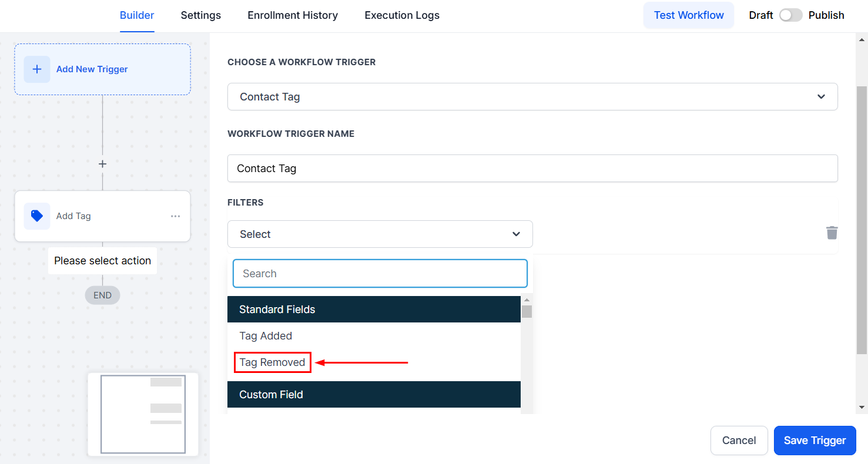Image resolution: width=868 pixels, height=464 pixels.
Task: Click the Workflow Trigger Name input
Action: click(x=532, y=169)
